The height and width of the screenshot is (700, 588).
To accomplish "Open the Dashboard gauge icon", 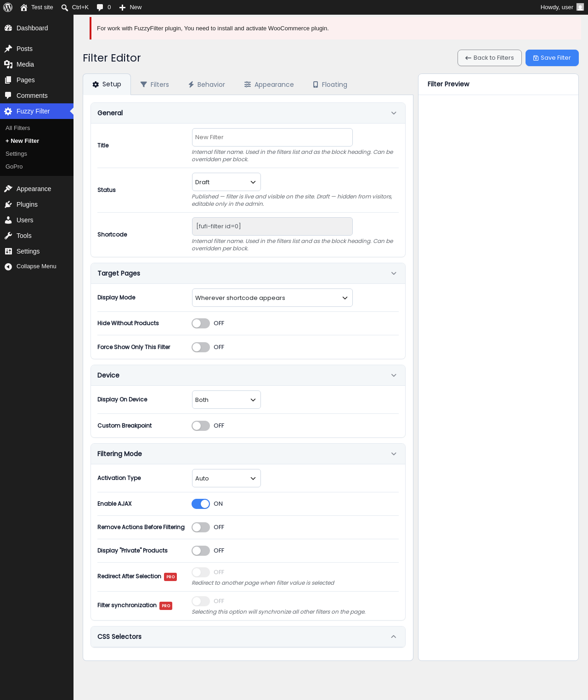I will pyautogui.click(x=8, y=28).
